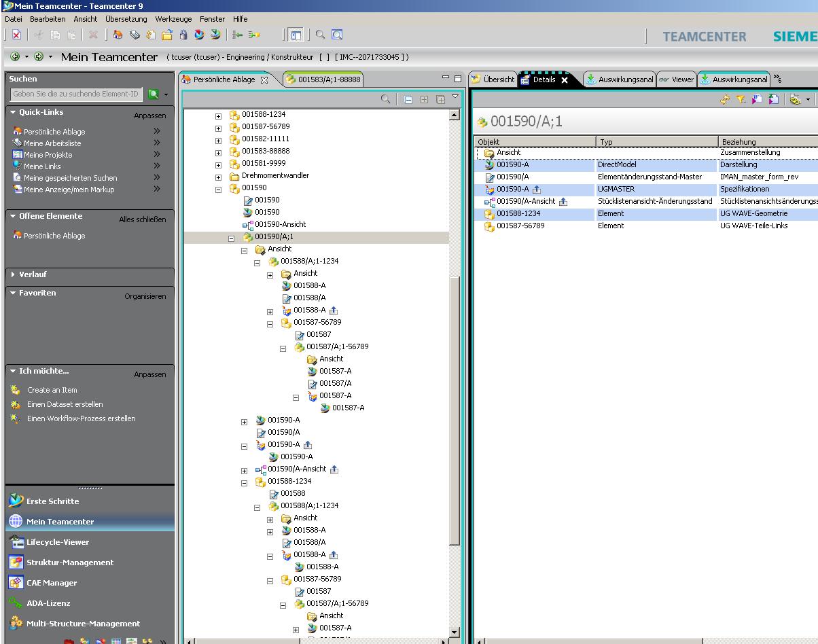Click the home folder toolbar icon

(x=118, y=35)
